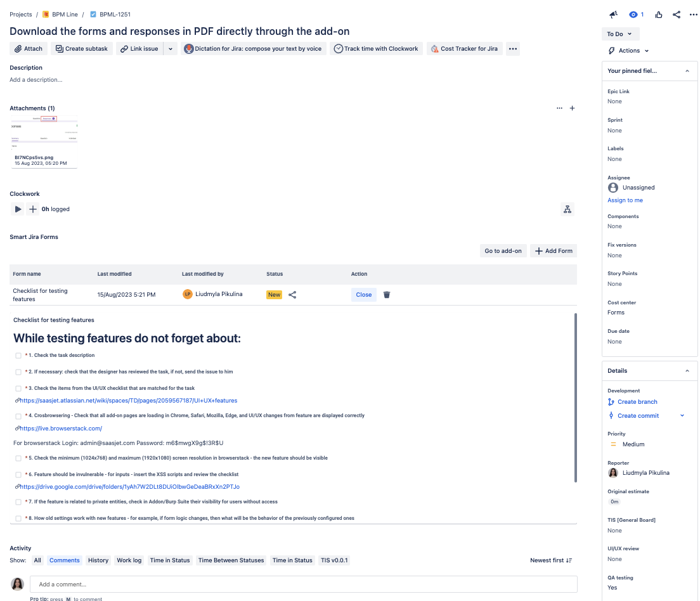Expand the Create commit chevron

tap(682, 416)
